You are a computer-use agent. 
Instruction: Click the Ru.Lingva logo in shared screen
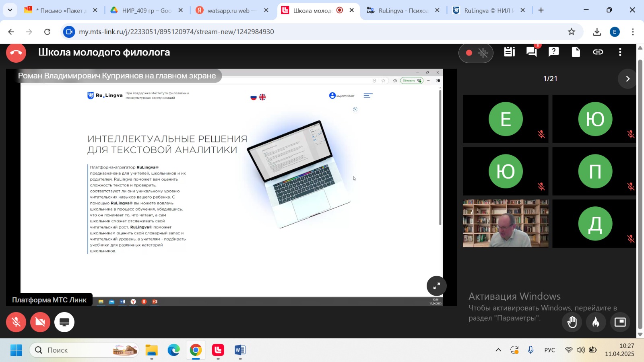pyautogui.click(x=105, y=96)
